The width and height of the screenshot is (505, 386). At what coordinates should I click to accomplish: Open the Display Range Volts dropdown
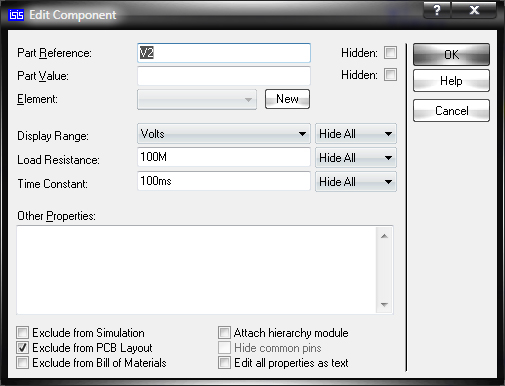pyautogui.click(x=224, y=134)
